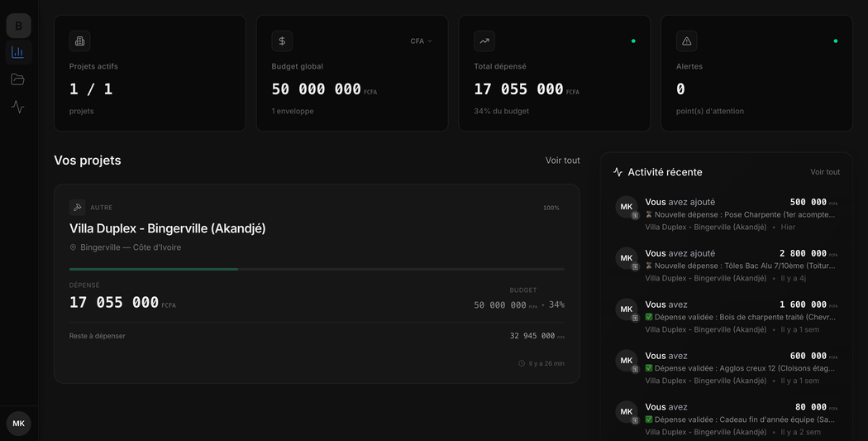This screenshot has width=868, height=441.
Task: Click MK avatar on the 600 000 activity
Action: click(x=626, y=360)
